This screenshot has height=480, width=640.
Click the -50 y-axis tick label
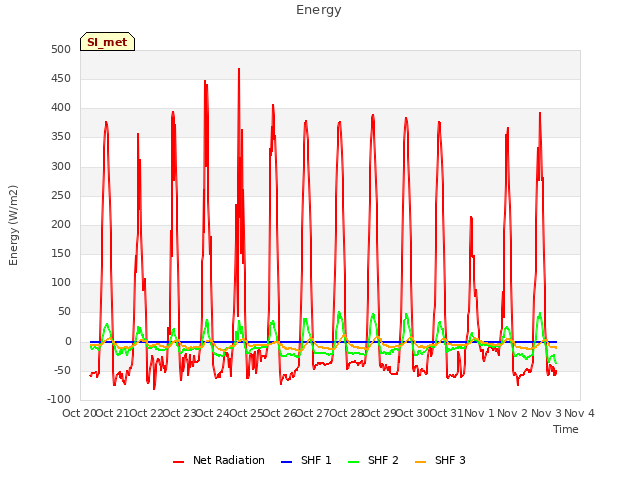(x=62, y=371)
